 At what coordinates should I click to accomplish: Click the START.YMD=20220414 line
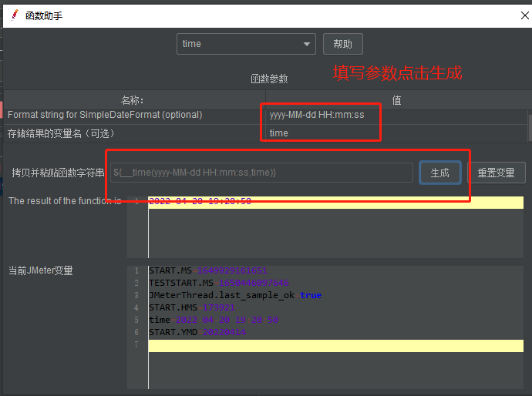tap(197, 332)
